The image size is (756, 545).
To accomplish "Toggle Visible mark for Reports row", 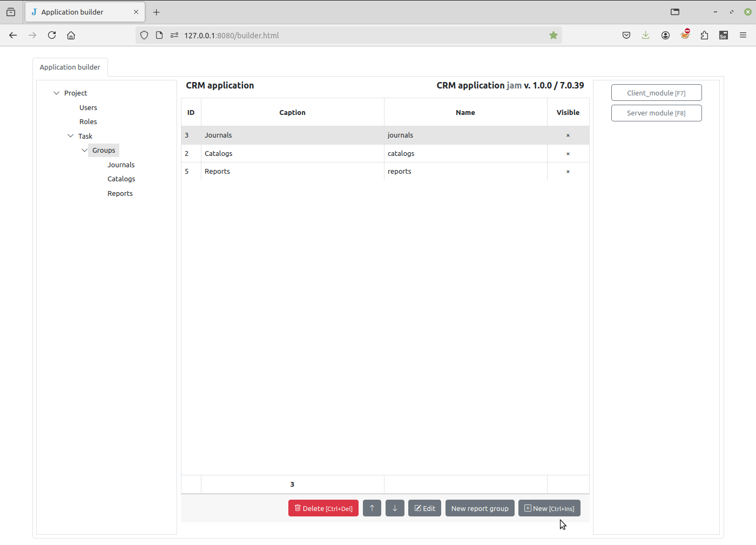I will point(568,172).
